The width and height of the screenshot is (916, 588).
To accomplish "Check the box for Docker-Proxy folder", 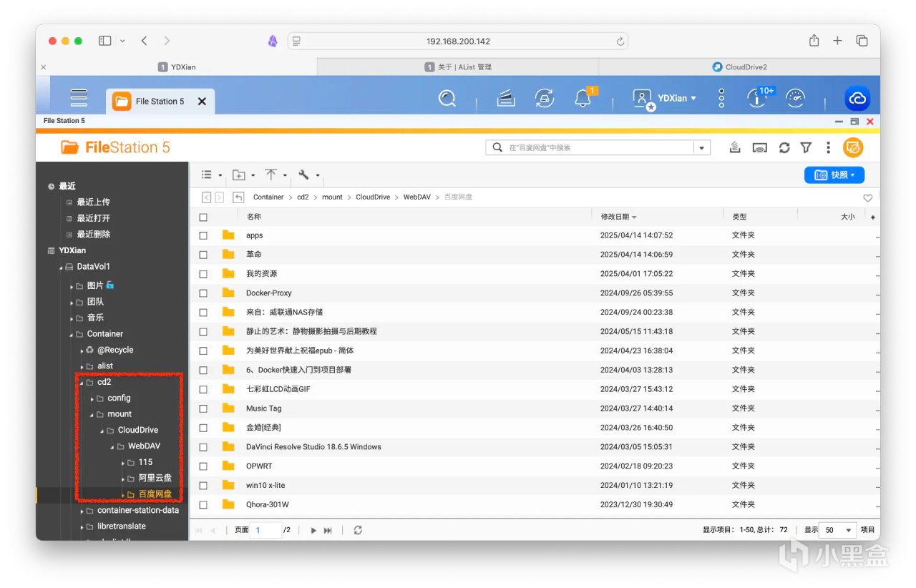I will (x=203, y=293).
